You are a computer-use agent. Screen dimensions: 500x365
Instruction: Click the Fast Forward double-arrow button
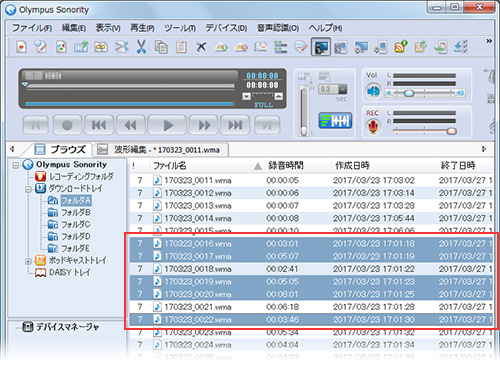click(x=204, y=125)
